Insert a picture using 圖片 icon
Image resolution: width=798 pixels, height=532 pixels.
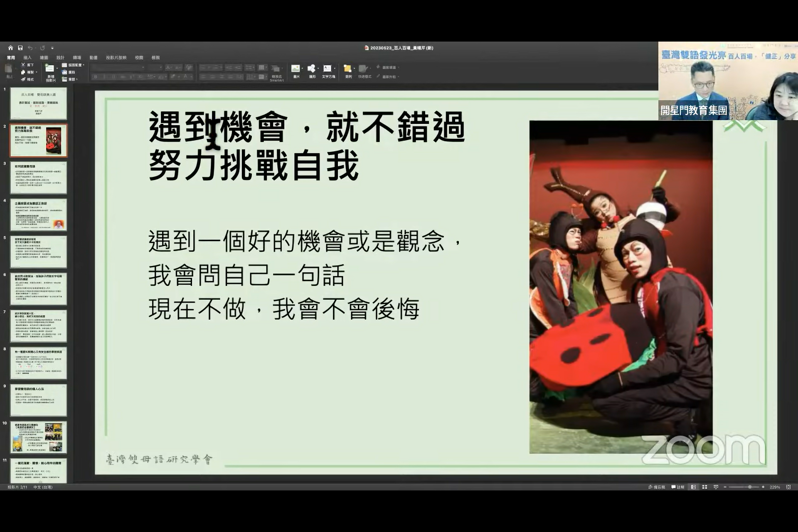click(296, 71)
